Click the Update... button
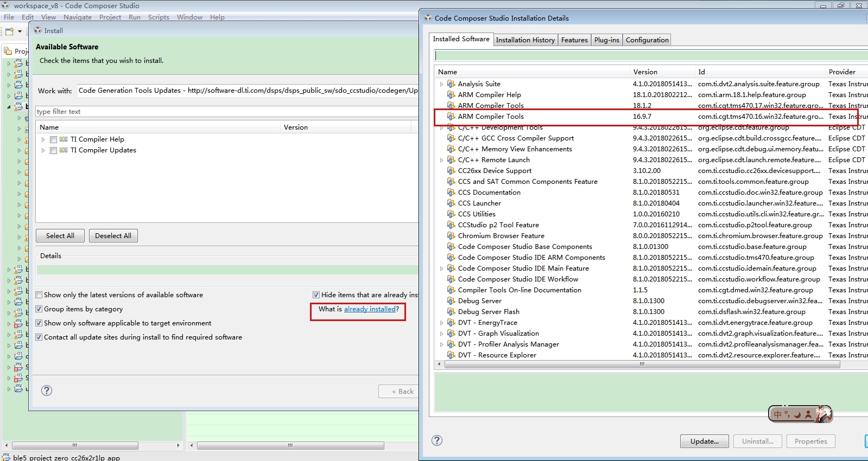 coord(705,441)
